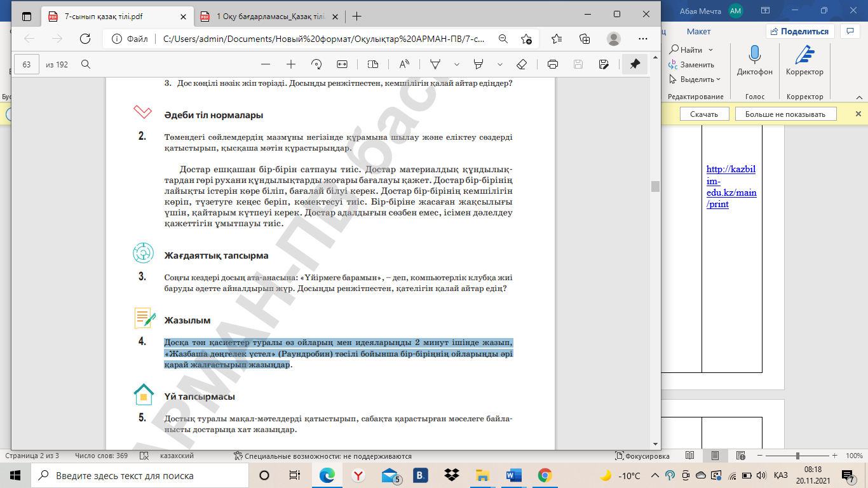Refresh the PDF page in Edge
868x488 pixels.
click(85, 39)
